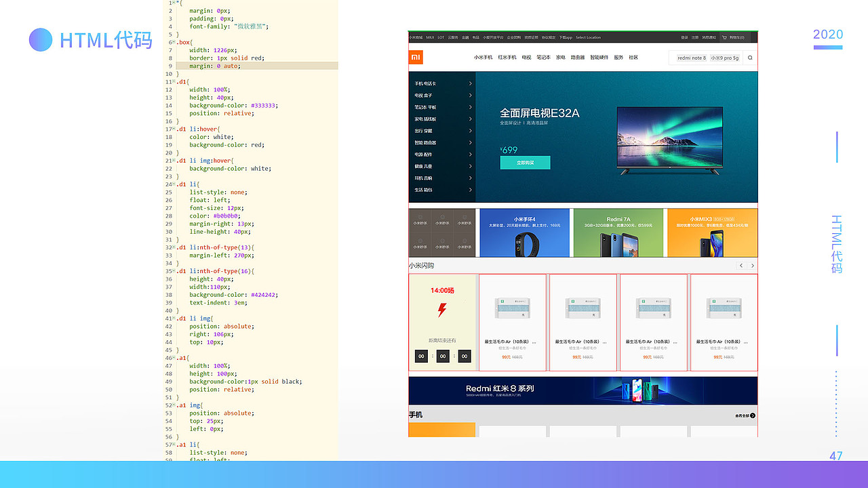Collapse the fold marker at code line 1
The height and width of the screenshot is (488, 868).
click(x=174, y=3)
